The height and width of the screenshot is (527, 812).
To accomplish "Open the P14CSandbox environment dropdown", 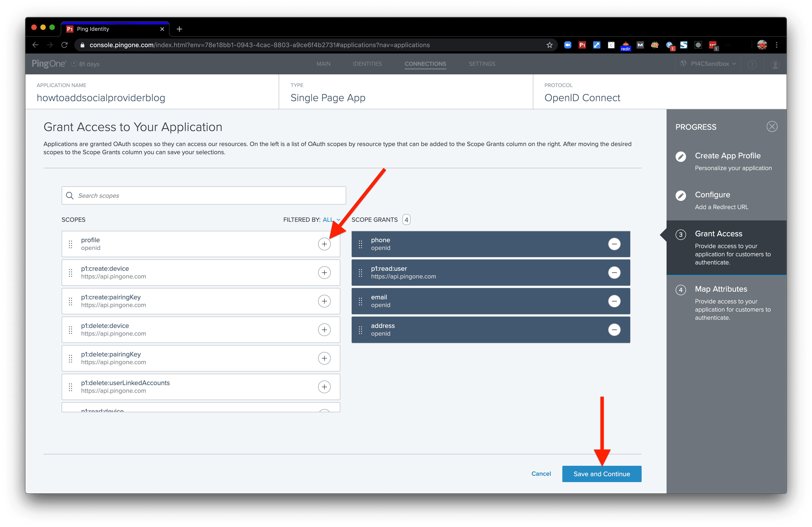I will click(x=708, y=64).
